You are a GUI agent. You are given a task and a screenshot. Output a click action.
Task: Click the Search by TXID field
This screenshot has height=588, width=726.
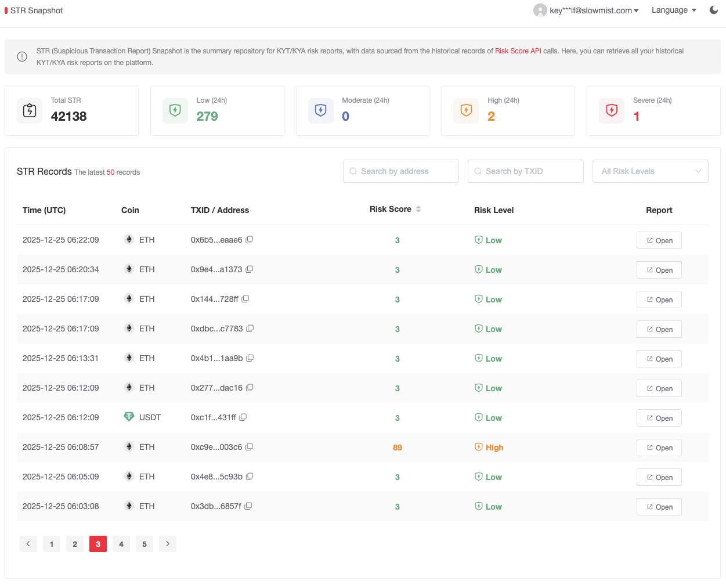526,171
